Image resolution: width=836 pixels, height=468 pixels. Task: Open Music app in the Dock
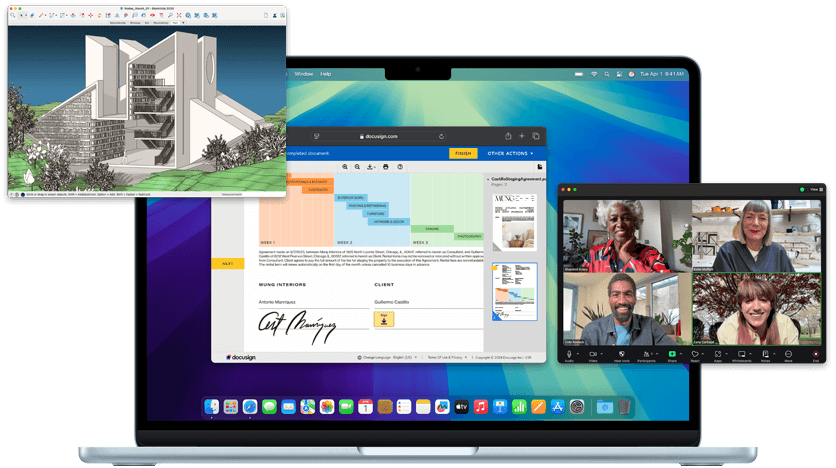480,407
